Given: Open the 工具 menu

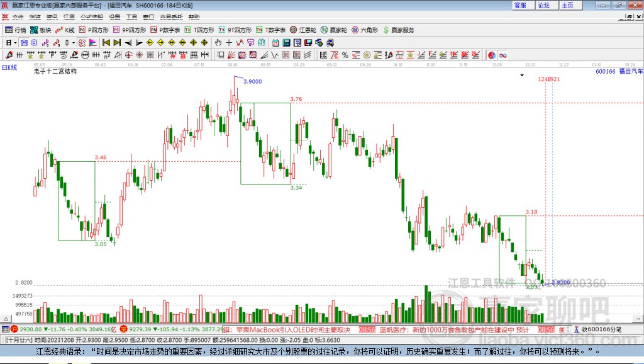Looking at the screenshot, I should 131,17.
